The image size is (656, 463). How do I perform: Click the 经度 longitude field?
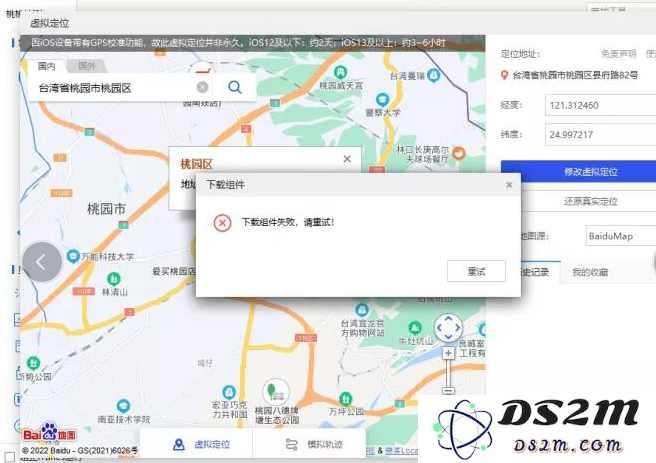601,105
